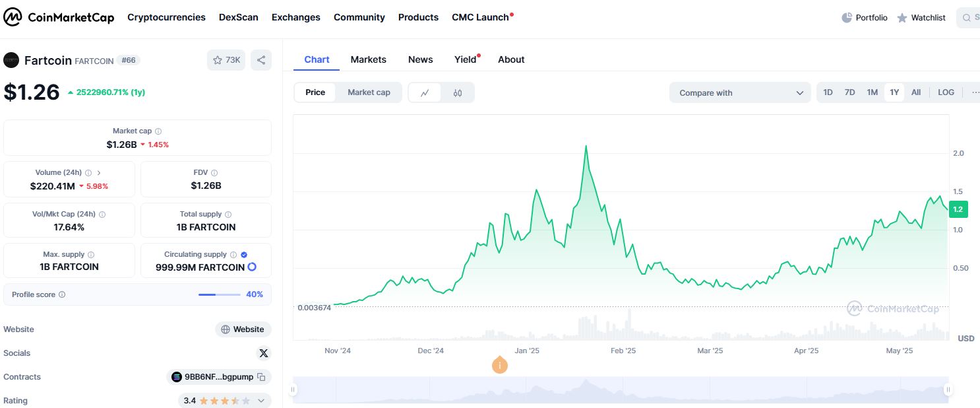
Task: Switch to the Chart tab
Action: [x=317, y=59]
